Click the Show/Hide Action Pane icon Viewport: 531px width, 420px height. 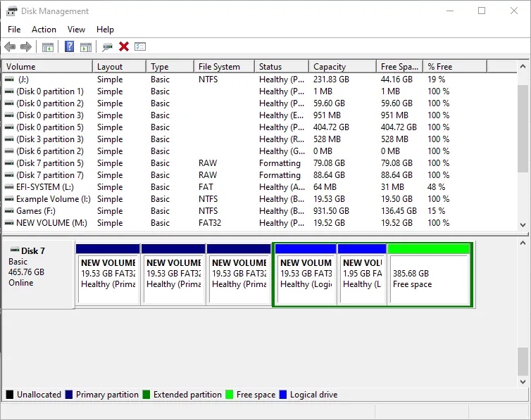86,47
